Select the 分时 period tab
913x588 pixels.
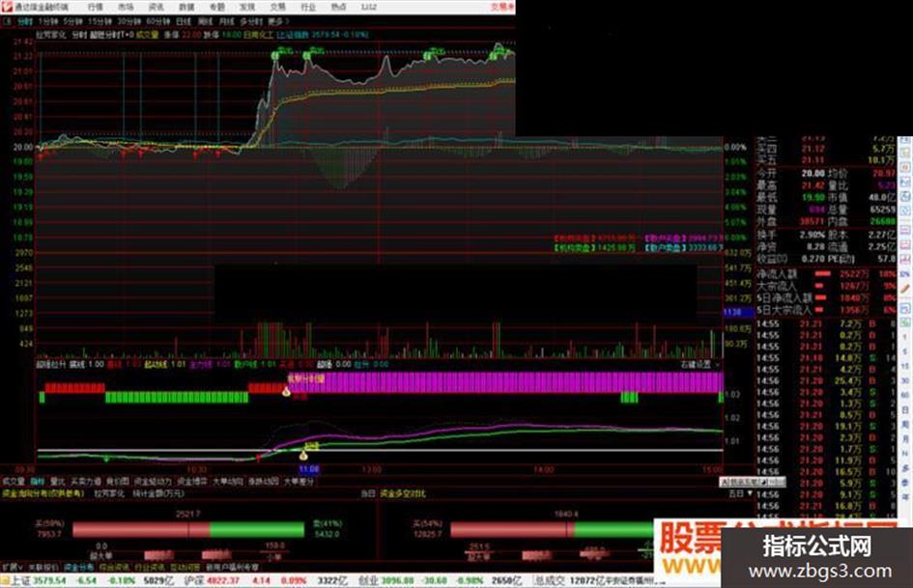(24, 21)
